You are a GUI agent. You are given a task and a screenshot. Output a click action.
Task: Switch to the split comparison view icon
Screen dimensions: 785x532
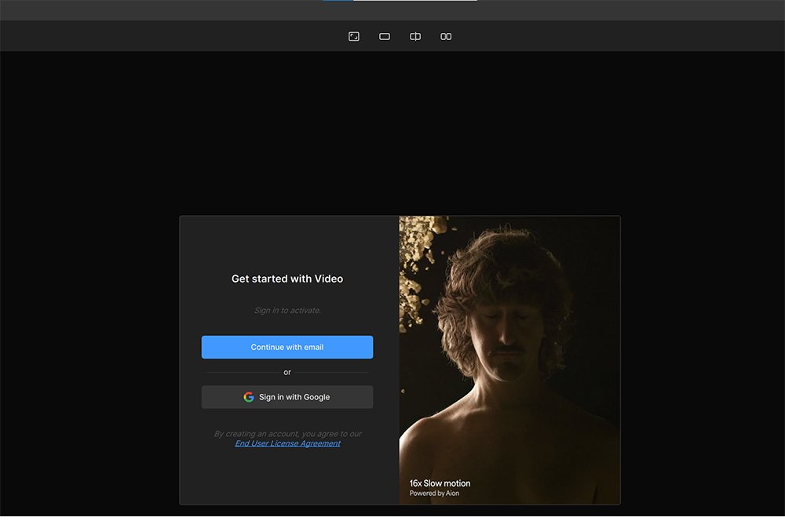(x=414, y=36)
